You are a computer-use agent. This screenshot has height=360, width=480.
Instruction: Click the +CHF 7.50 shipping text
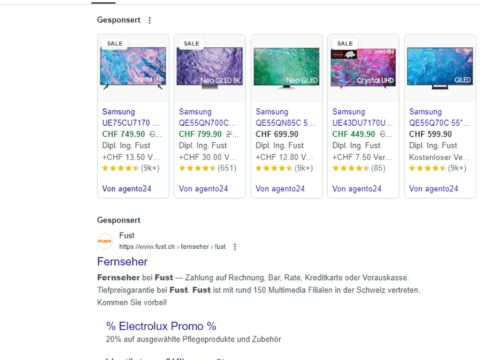point(362,157)
